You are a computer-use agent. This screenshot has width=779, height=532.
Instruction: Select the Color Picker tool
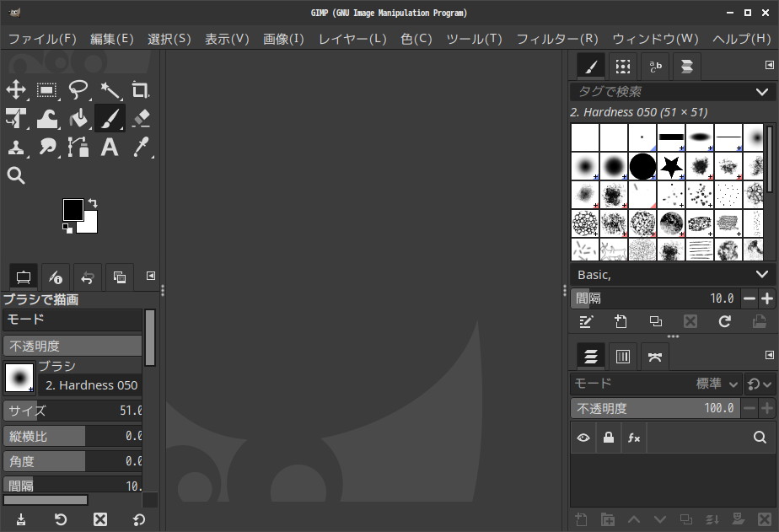coord(141,148)
